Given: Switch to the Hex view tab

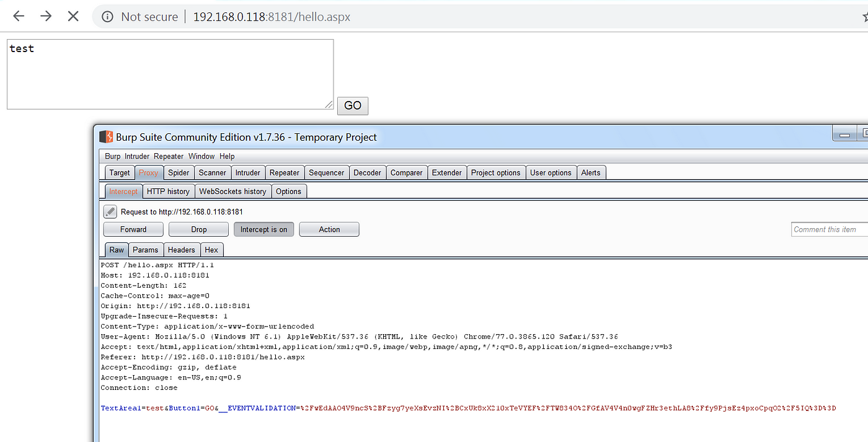Looking at the screenshot, I should (211, 250).
